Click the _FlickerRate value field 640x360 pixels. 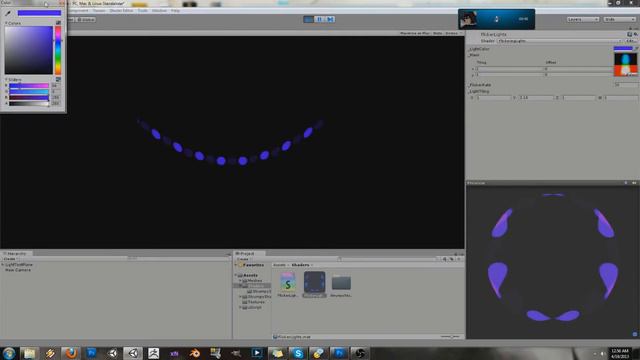[626, 84]
